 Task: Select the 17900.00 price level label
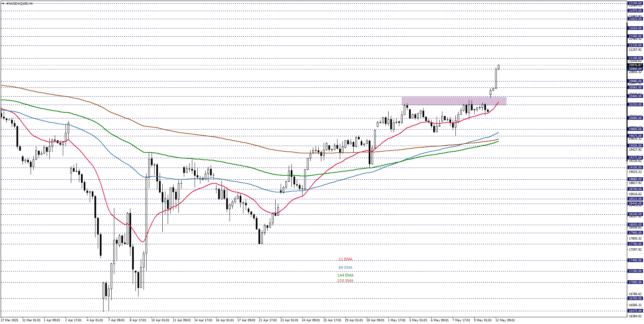click(635, 233)
